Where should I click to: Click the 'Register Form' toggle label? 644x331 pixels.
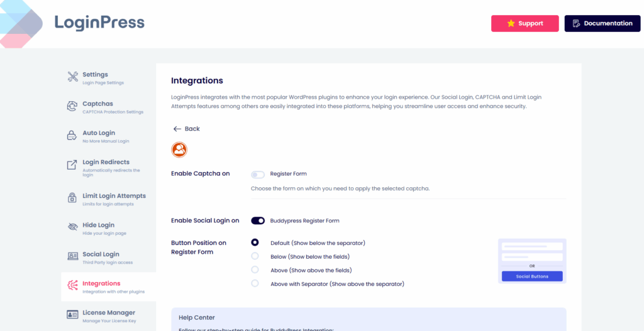(288, 174)
